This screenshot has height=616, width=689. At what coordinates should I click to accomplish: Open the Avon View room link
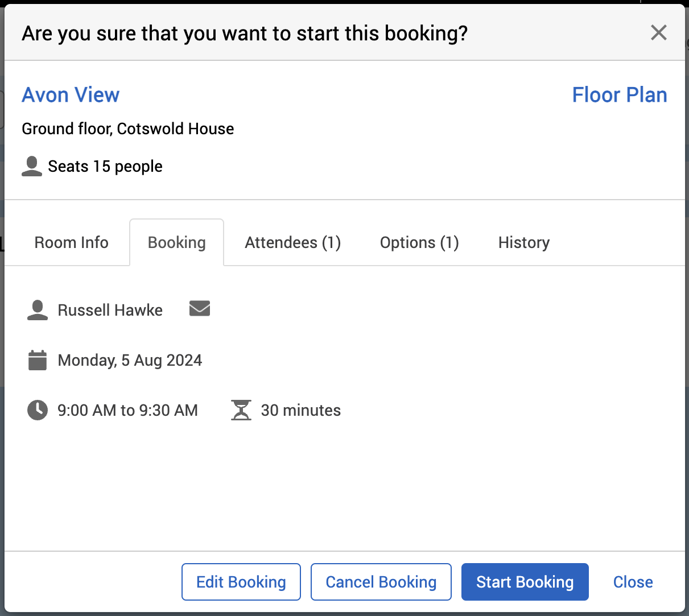coord(71,95)
